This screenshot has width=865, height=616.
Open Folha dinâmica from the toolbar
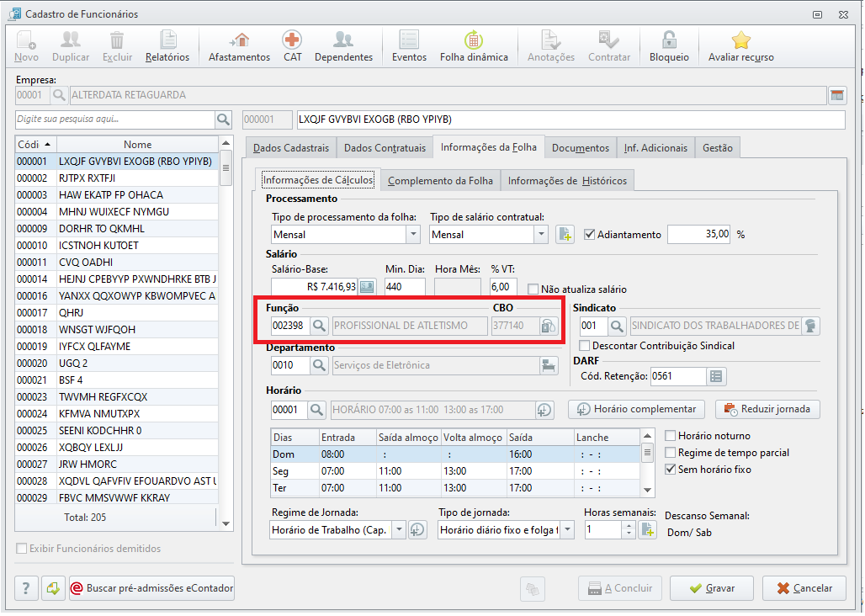(474, 45)
